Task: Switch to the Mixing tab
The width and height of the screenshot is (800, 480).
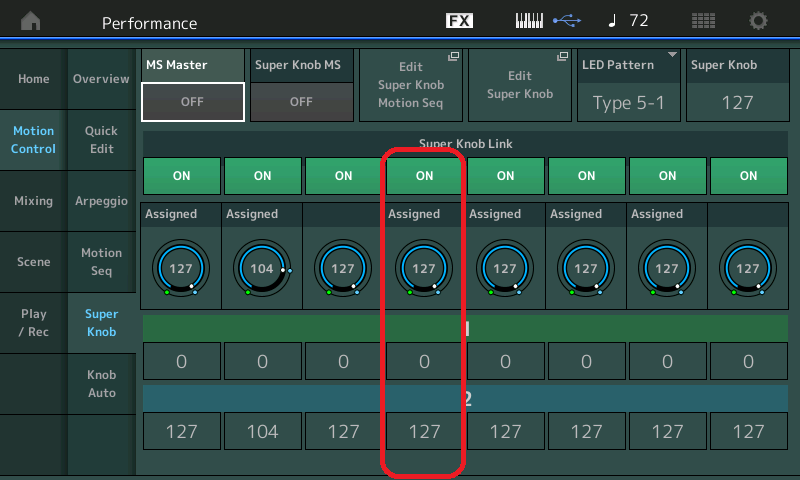Action: click(x=33, y=201)
